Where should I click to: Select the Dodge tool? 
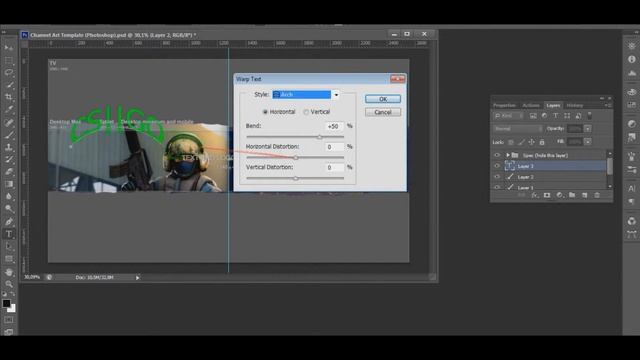pos(9,209)
